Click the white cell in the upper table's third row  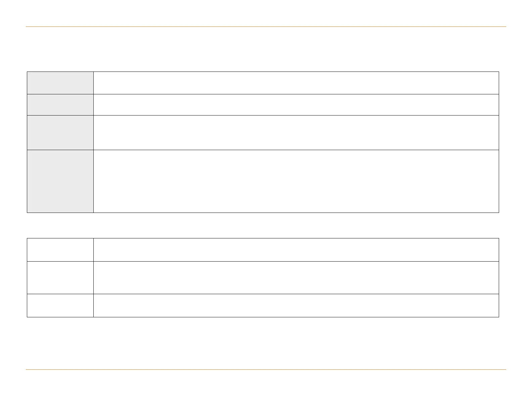(x=296, y=132)
